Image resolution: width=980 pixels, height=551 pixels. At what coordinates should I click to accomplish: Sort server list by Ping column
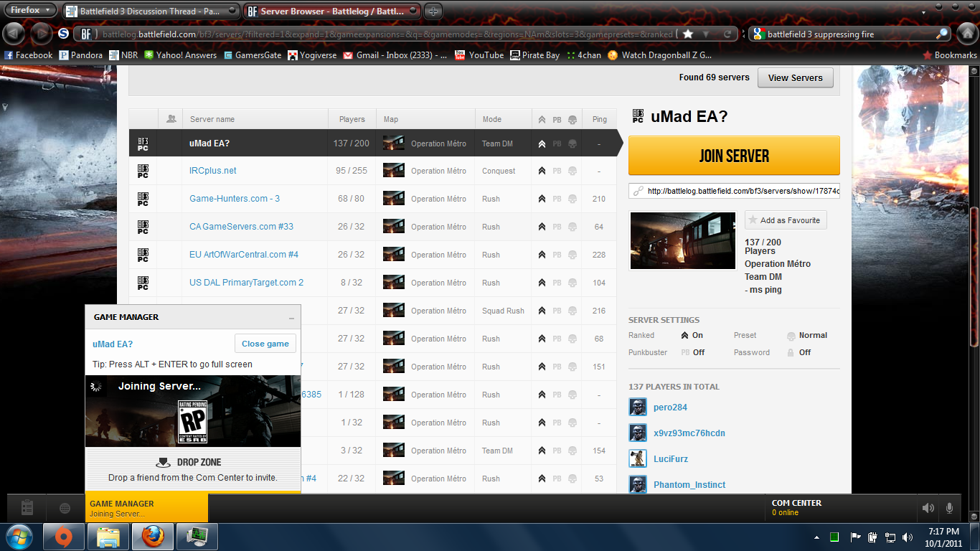[600, 119]
